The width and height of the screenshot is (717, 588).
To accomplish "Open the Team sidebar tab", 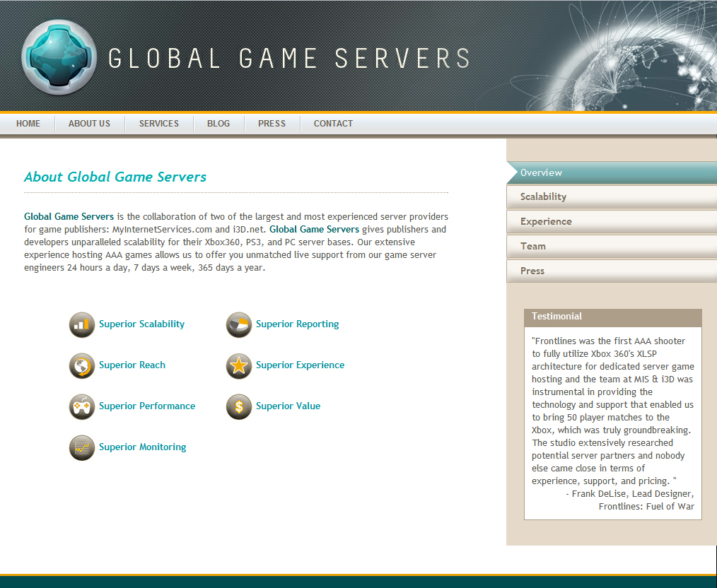I will 612,246.
